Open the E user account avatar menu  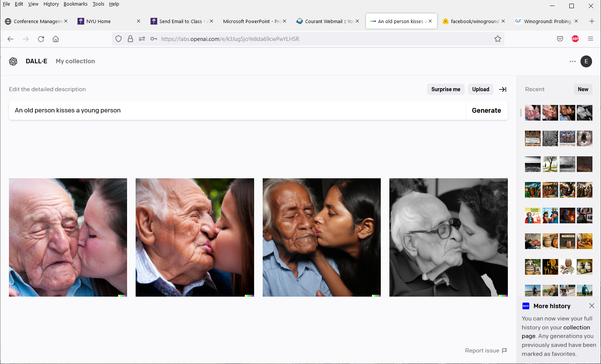(x=586, y=61)
